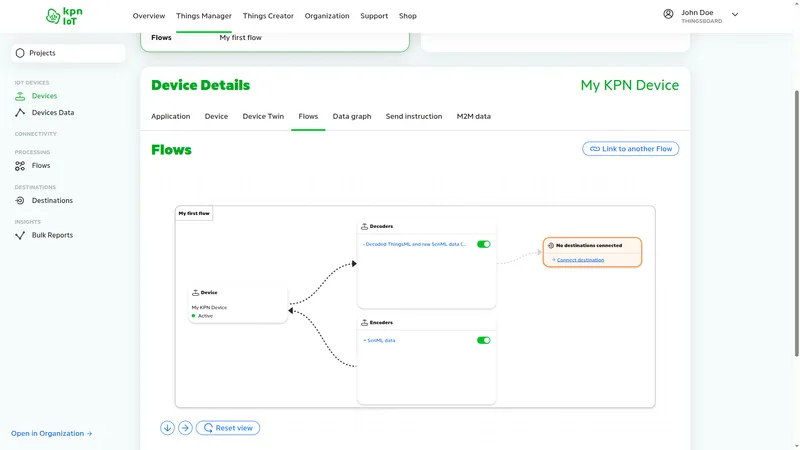The width and height of the screenshot is (800, 450).
Task: Click the Projects hexagon icon
Action: pos(20,53)
